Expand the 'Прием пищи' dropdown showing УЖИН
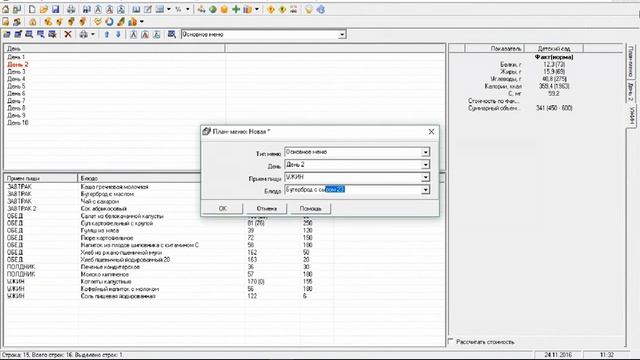The width and height of the screenshot is (640, 360). pyautogui.click(x=425, y=177)
